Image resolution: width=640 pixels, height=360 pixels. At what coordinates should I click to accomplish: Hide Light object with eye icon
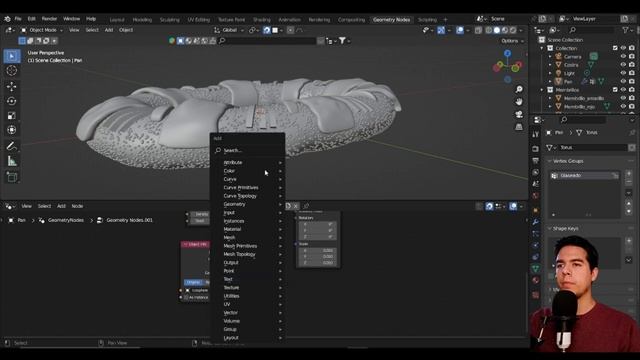tap(623, 73)
